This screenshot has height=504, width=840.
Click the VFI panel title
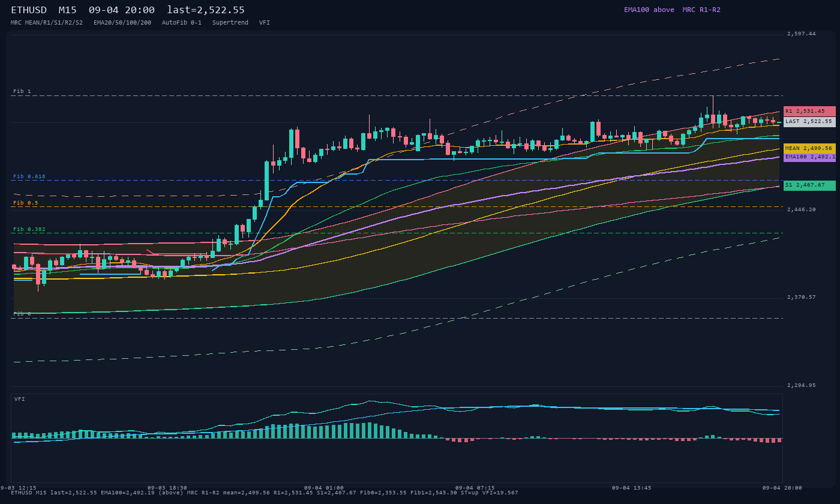(20, 399)
